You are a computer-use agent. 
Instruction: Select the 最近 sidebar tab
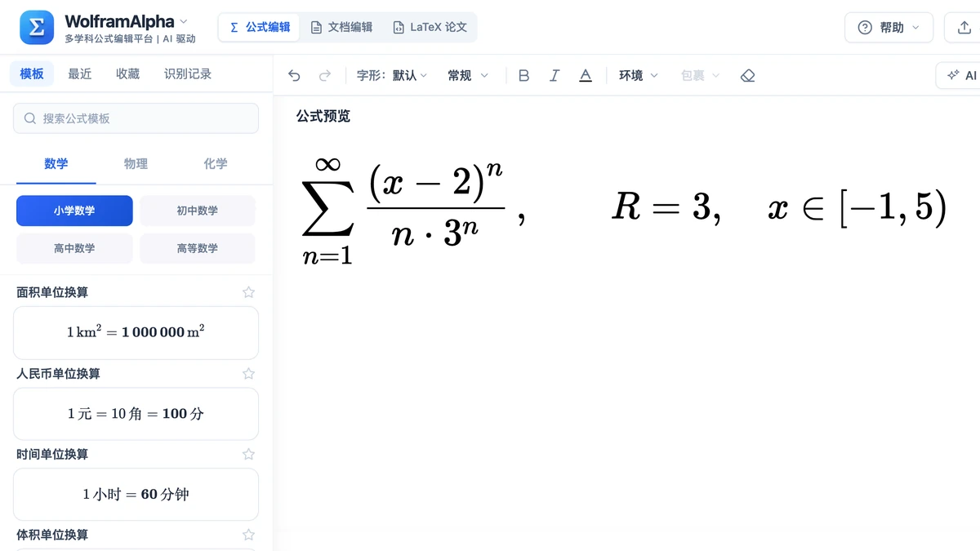[80, 73]
